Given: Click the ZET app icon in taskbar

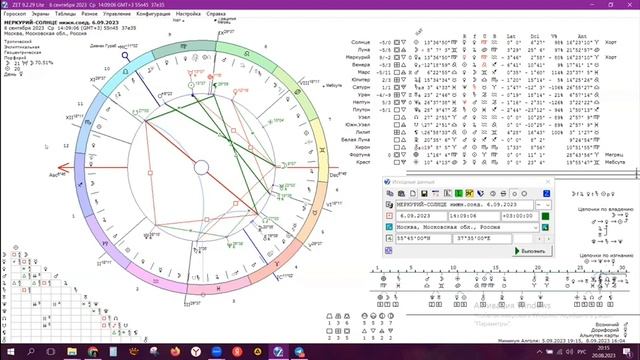Looking at the screenshot, I should tap(278, 351).
